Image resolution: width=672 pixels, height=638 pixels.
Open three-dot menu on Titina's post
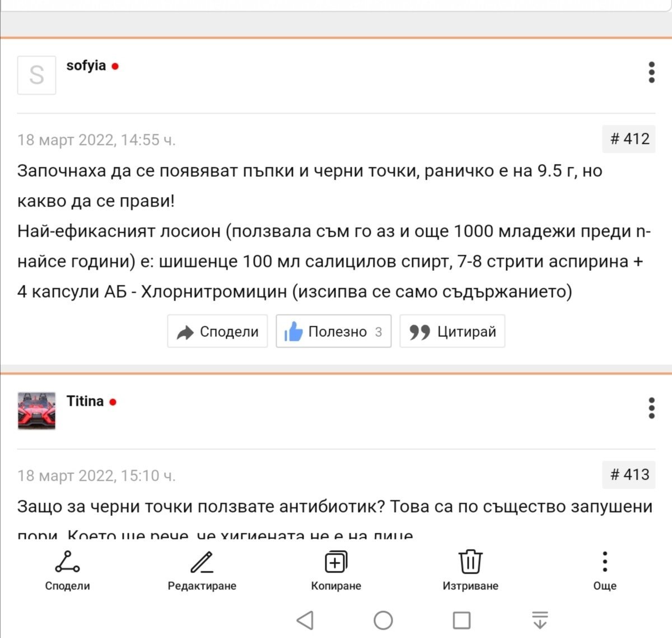(x=651, y=408)
